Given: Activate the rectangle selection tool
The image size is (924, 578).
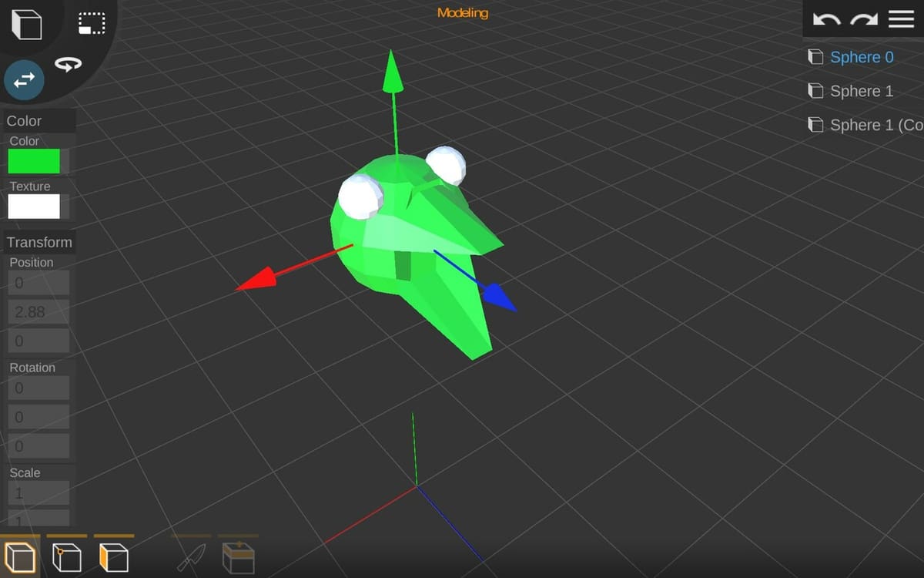Looking at the screenshot, I should click(x=92, y=23).
